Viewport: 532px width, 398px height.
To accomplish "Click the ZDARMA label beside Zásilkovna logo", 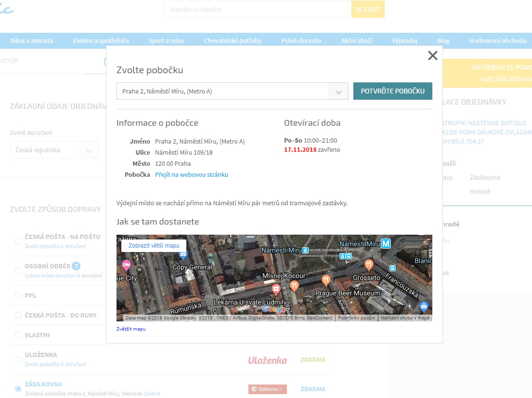I will coord(313,389).
